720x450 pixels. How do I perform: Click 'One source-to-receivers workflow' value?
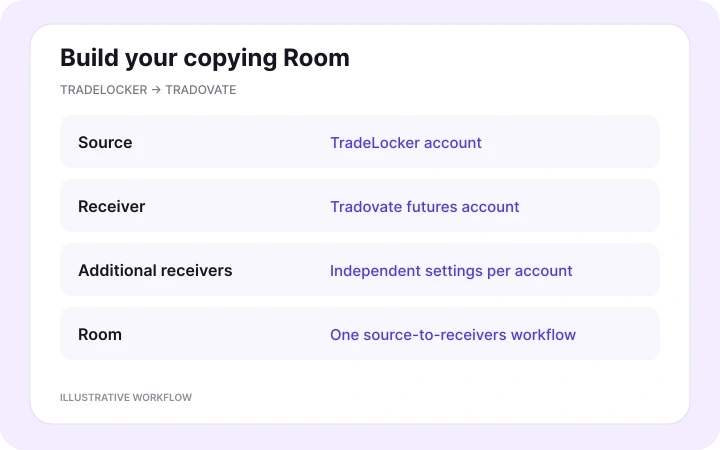[453, 335]
